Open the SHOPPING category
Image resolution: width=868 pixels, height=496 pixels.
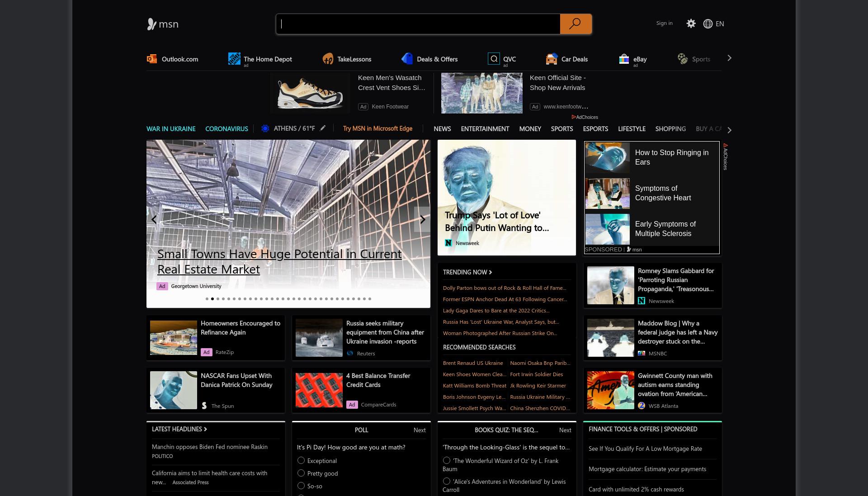click(x=670, y=129)
